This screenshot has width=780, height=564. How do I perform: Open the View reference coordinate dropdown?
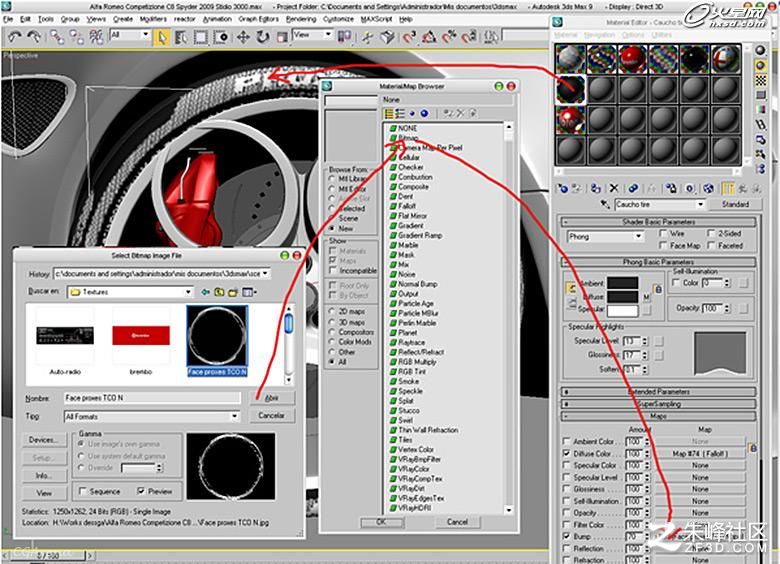click(328, 34)
